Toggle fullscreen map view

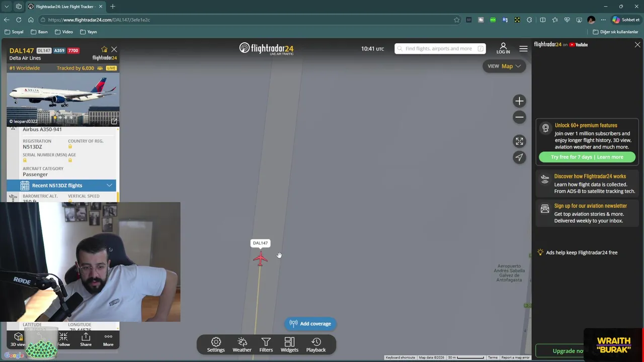[519, 141]
